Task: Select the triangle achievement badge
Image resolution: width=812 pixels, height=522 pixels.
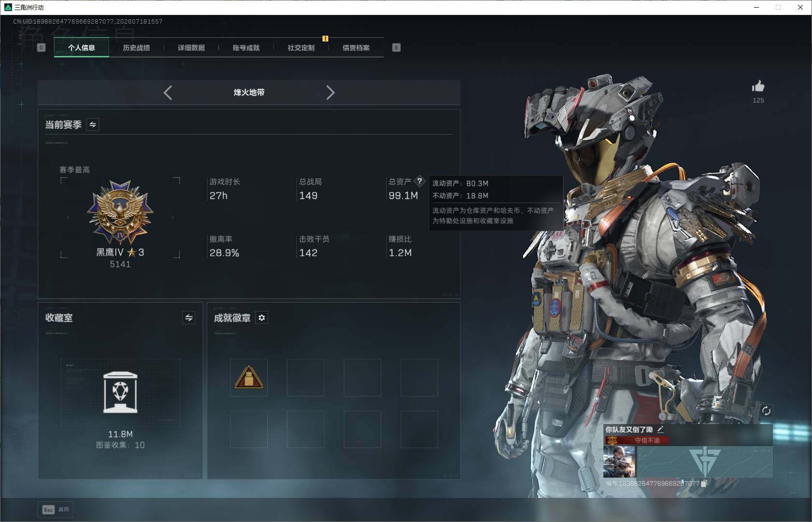Action: pos(249,377)
